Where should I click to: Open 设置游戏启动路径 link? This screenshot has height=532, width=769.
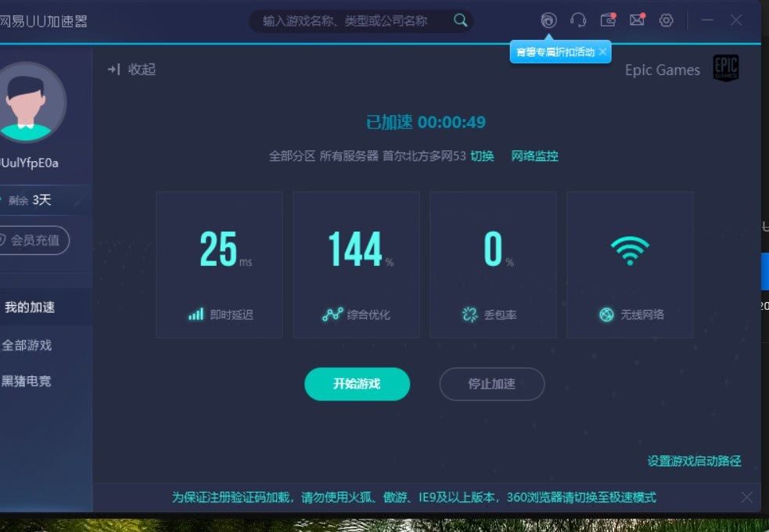click(x=694, y=461)
